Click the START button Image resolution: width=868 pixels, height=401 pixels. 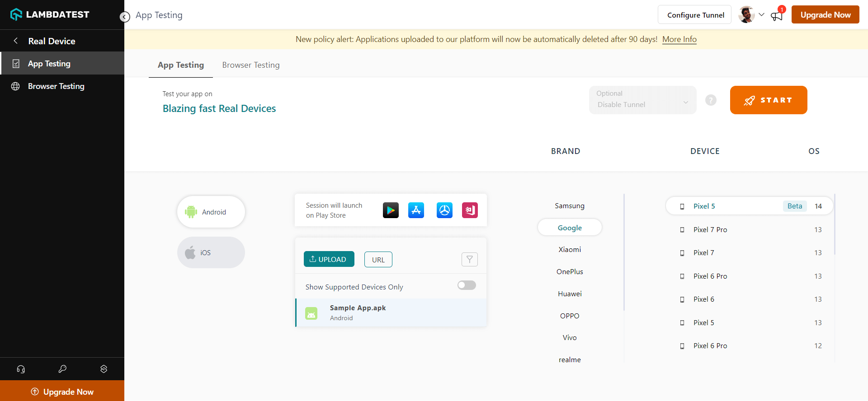pyautogui.click(x=769, y=100)
